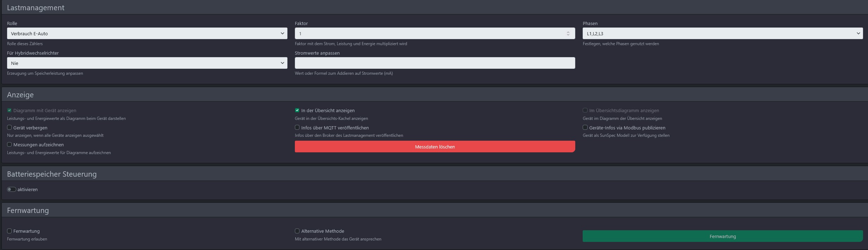Click the Anzeige section header
The width and height of the screenshot is (868, 250).
(x=20, y=95)
